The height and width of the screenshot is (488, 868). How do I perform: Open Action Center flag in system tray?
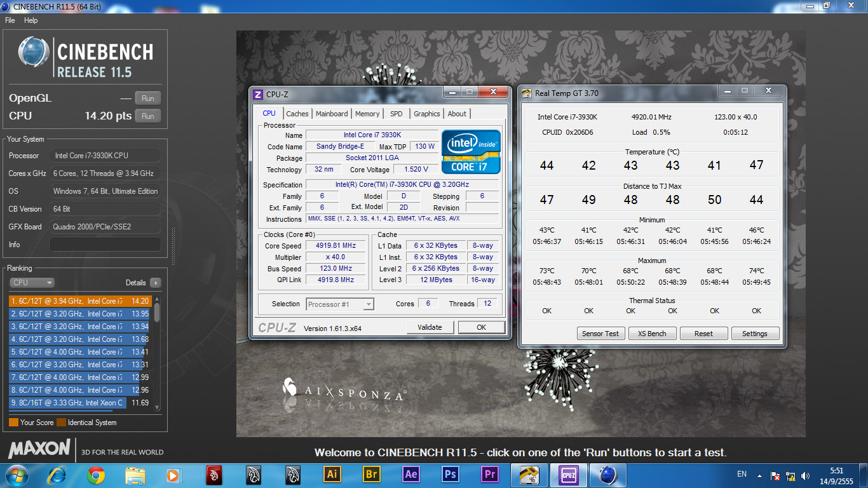[x=775, y=476]
